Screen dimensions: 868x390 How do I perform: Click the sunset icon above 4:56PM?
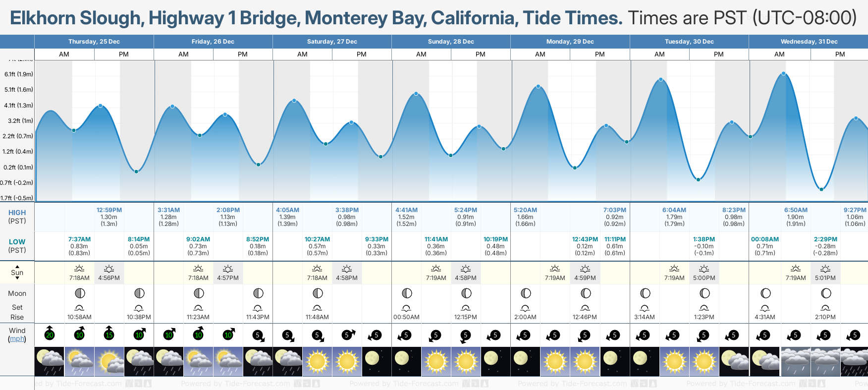pyautogui.click(x=109, y=269)
